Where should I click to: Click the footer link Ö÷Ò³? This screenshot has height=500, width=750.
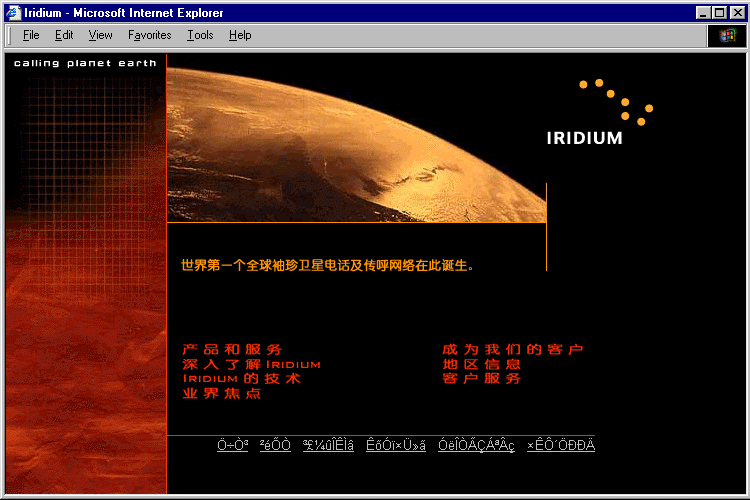coord(232,445)
